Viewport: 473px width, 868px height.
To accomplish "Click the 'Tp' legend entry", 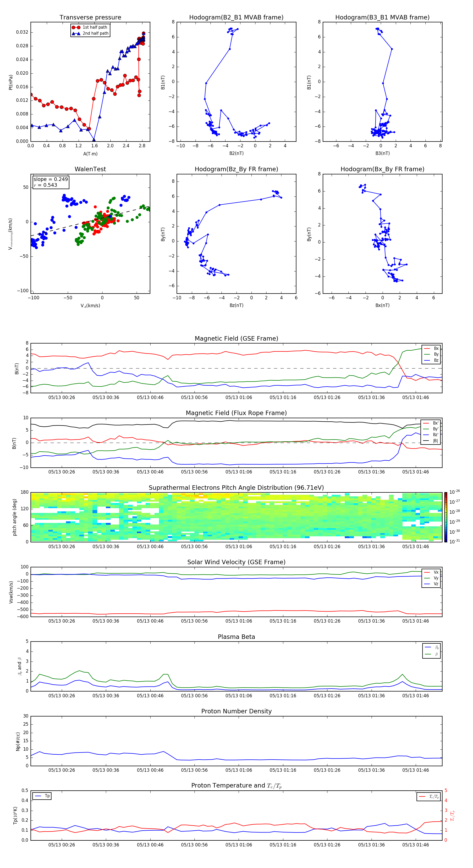I will [x=42, y=796].
